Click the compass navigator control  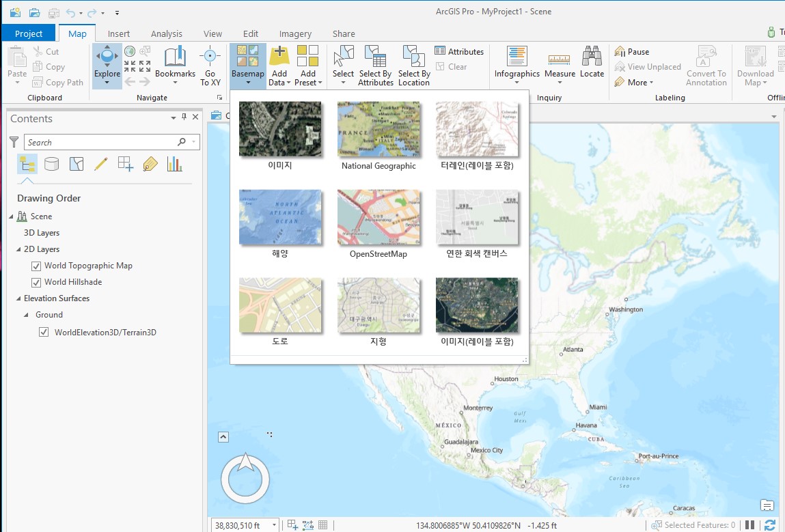point(245,478)
